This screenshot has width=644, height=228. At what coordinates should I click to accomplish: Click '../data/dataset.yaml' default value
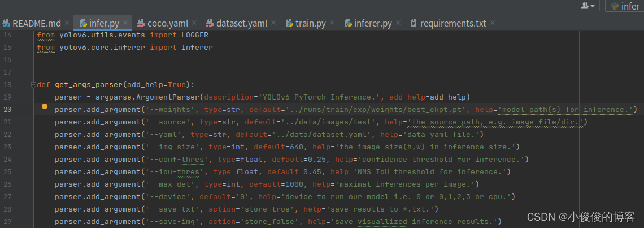tap(321, 135)
